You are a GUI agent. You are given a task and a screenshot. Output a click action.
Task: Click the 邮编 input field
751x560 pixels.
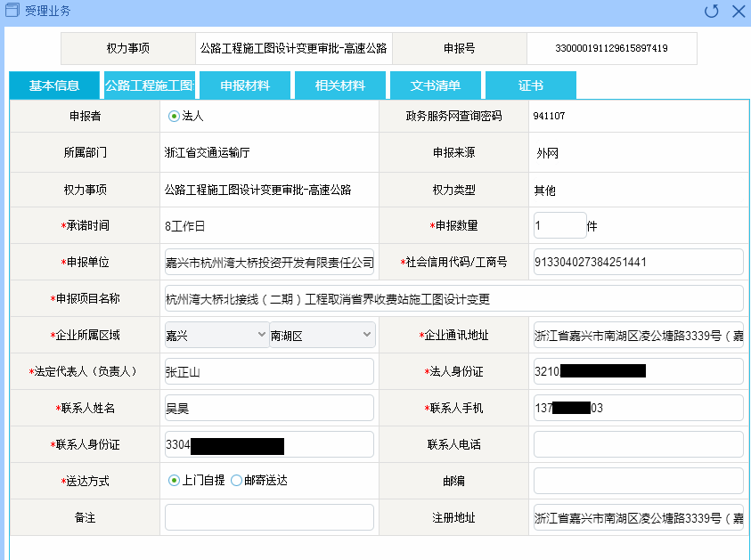(x=638, y=481)
